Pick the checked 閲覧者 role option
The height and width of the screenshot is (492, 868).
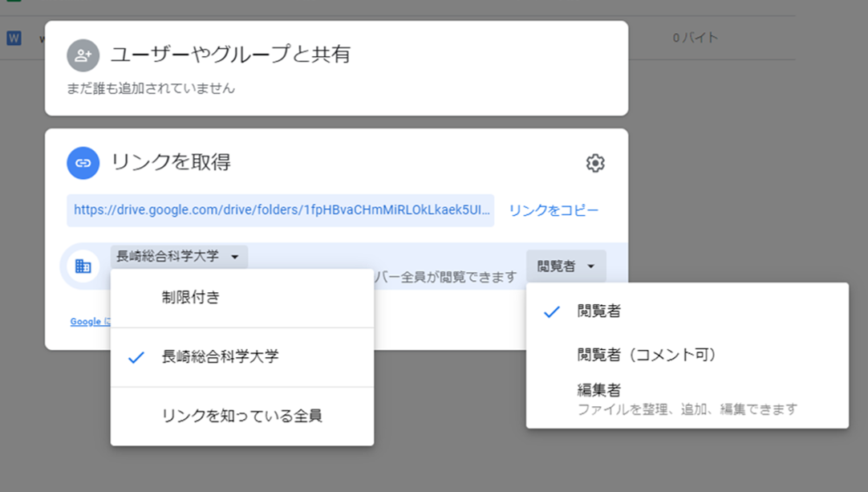click(x=687, y=311)
